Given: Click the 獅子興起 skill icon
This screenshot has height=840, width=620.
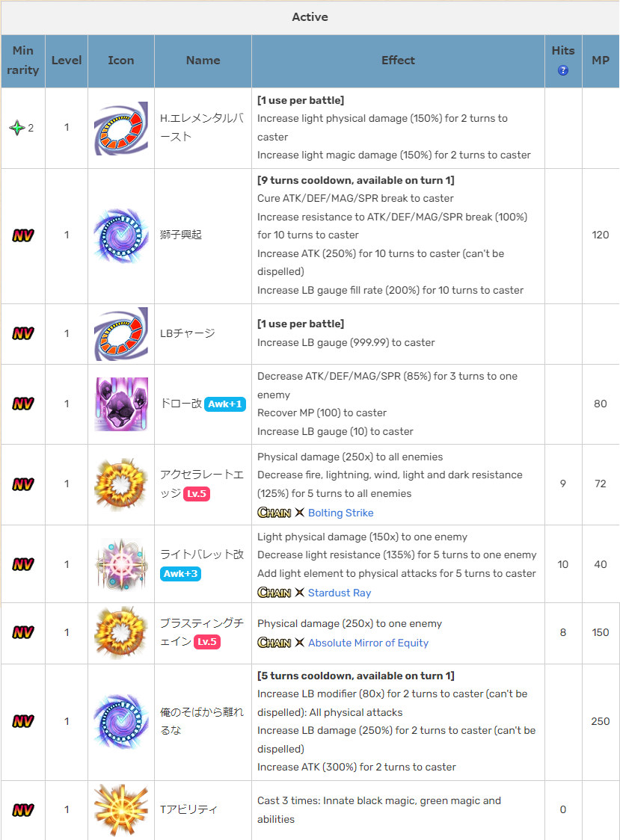Looking at the screenshot, I should (121, 235).
